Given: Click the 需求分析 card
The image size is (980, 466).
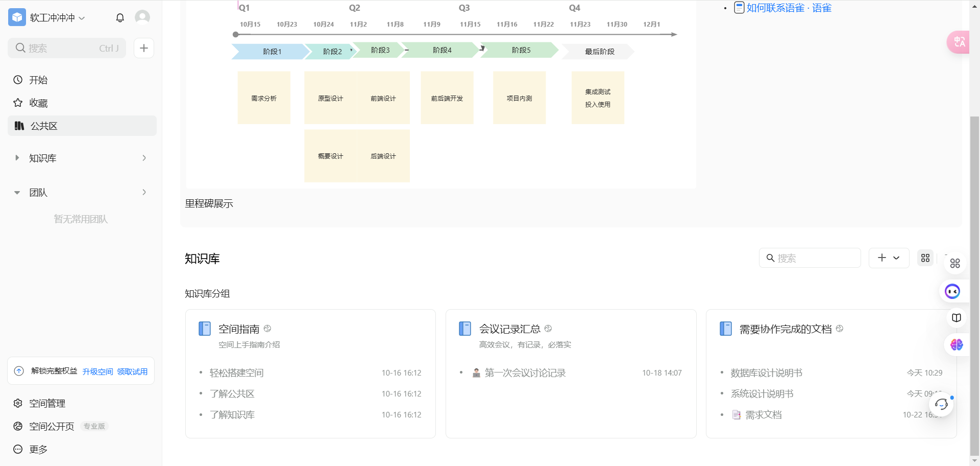Looking at the screenshot, I should [264, 98].
